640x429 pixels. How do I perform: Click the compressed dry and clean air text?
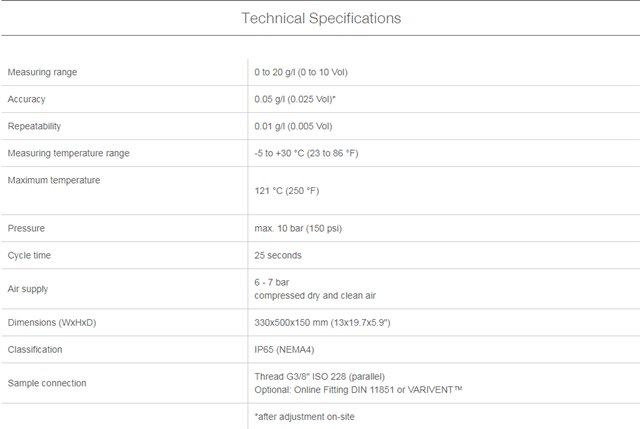coord(315,296)
